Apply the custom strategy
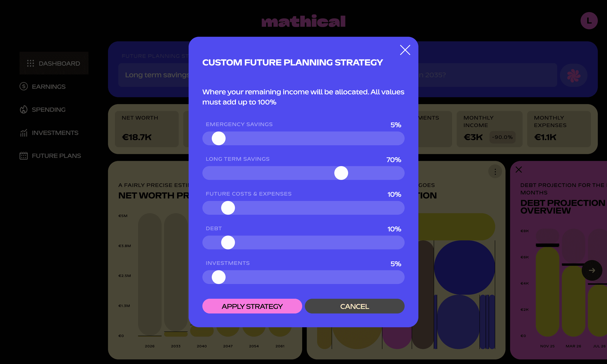Screen dimensions: 607x364 coord(252,306)
